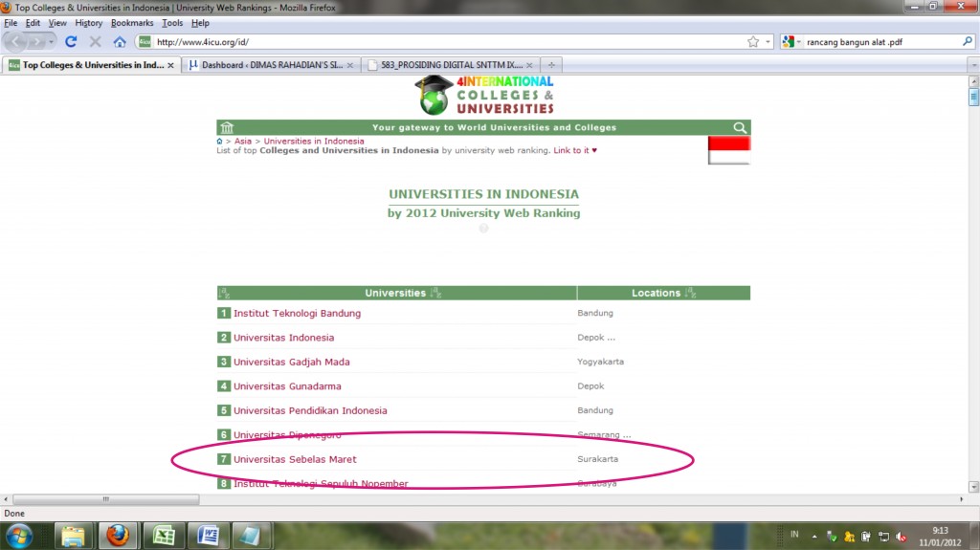Open the View menu
The width and height of the screenshot is (980, 550).
click(x=57, y=23)
